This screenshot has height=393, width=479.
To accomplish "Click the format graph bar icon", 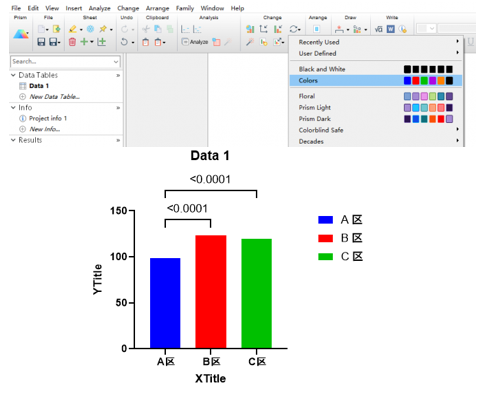I will [x=278, y=29].
